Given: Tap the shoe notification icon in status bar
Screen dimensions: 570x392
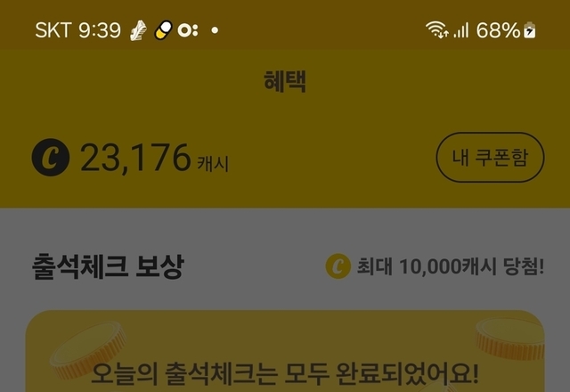Looking at the screenshot, I should click(139, 30).
